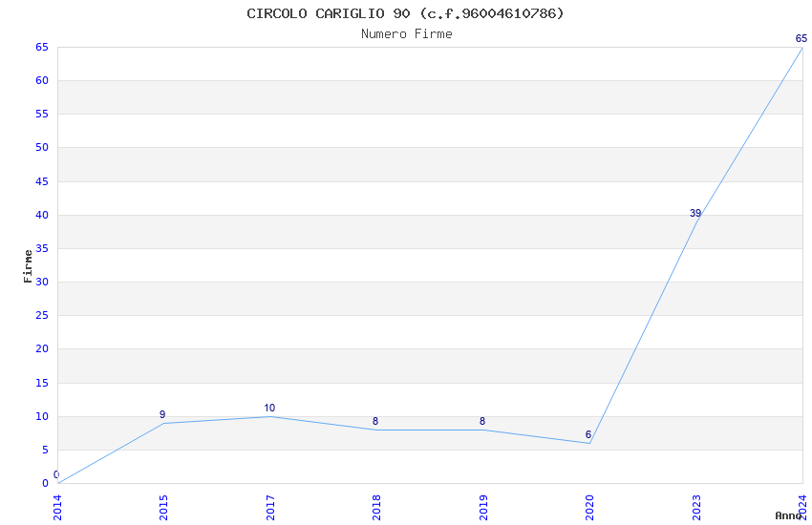Click y-axis tick value 50
Screen dimensions: 812x525
(42, 147)
